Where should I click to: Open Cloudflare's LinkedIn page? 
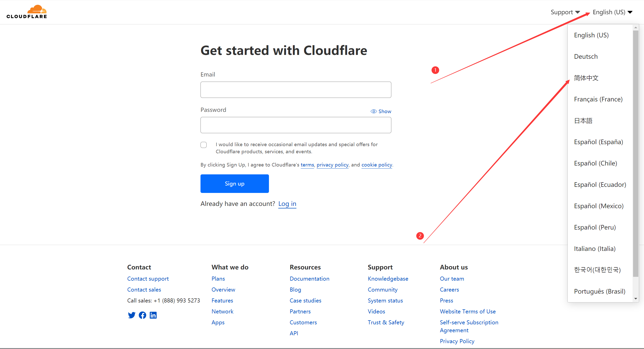point(153,315)
